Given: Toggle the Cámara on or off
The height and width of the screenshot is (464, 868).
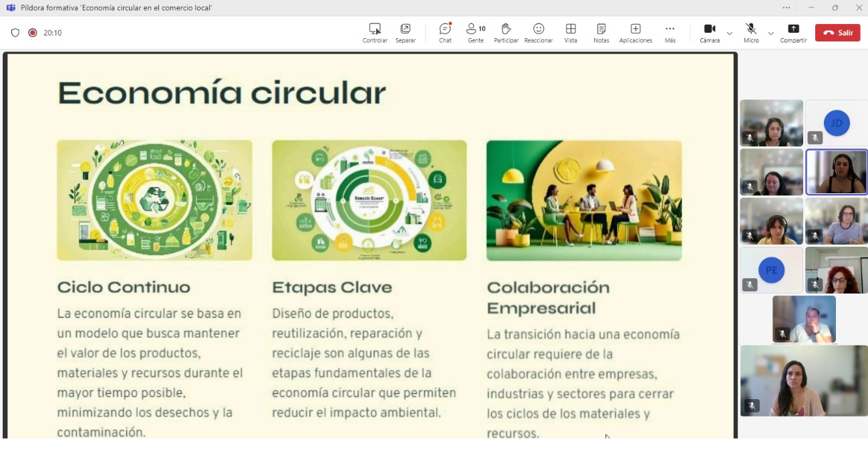Looking at the screenshot, I should 710,32.
